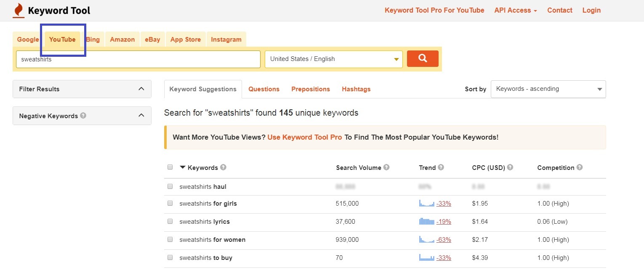Click the Keywords column sort arrow

click(182, 167)
